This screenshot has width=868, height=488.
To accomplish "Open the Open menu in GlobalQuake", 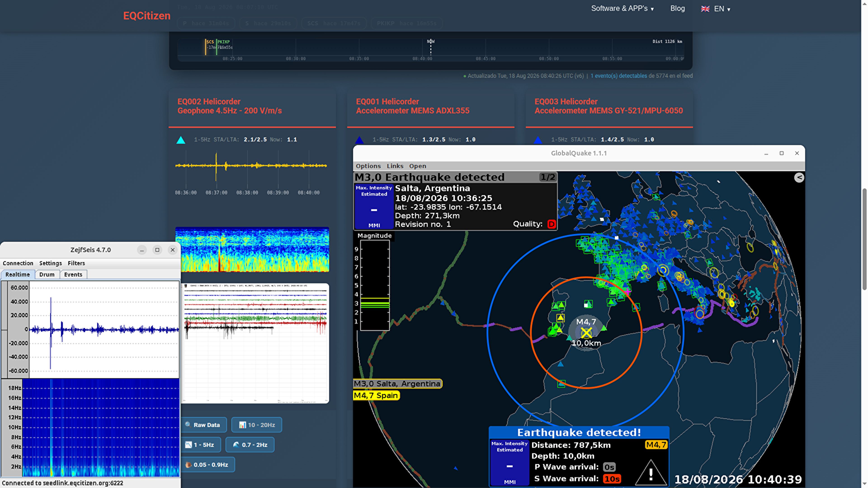I will click(x=417, y=166).
